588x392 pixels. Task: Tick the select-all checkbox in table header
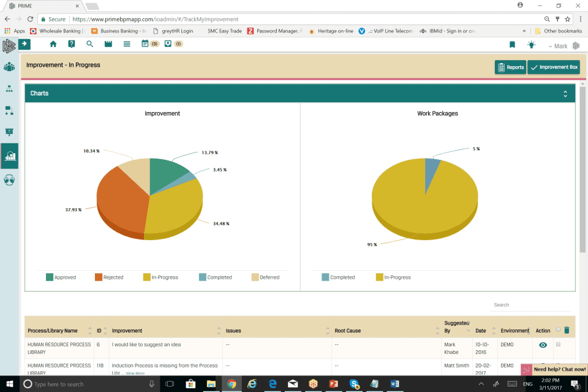click(x=558, y=330)
